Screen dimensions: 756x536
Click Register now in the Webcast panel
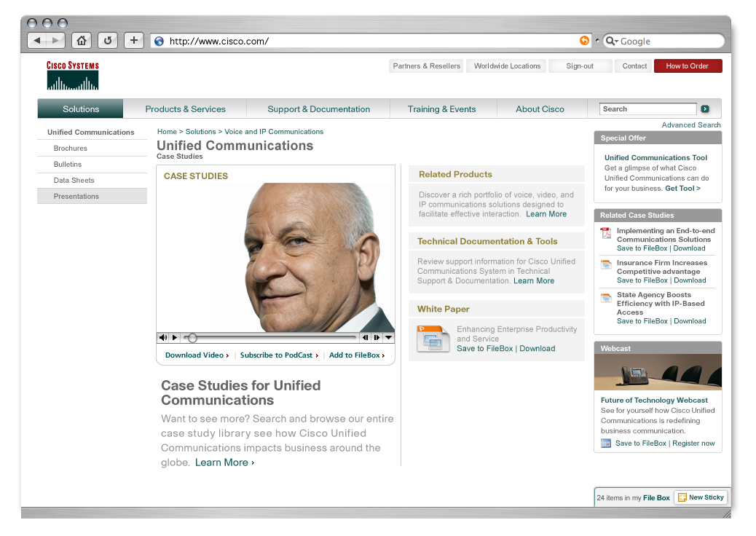(x=693, y=444)
